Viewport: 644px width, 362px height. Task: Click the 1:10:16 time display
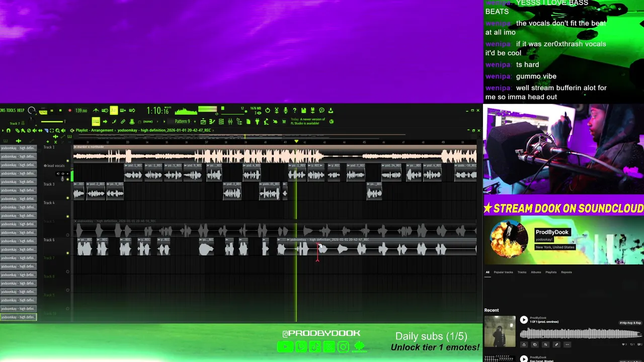pos(157,111)
